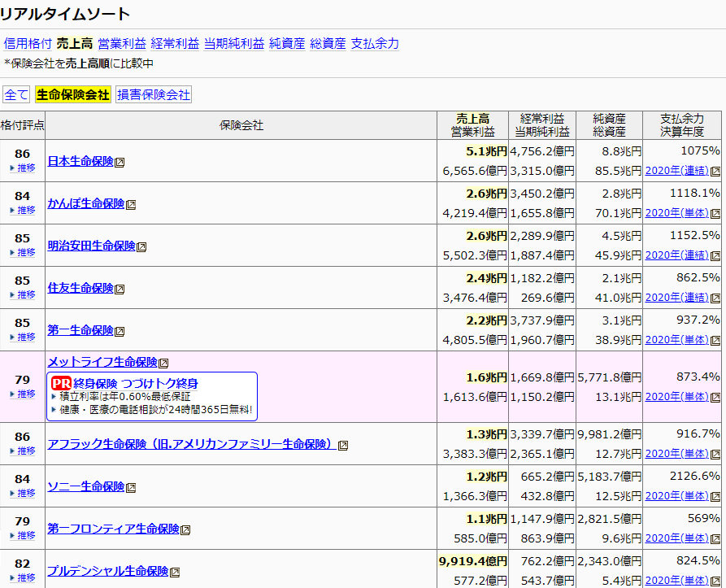This screenshot has height=588, width=726.
Task: Select the currently active 売上高 sort
Action: click(x=75, y=44)
